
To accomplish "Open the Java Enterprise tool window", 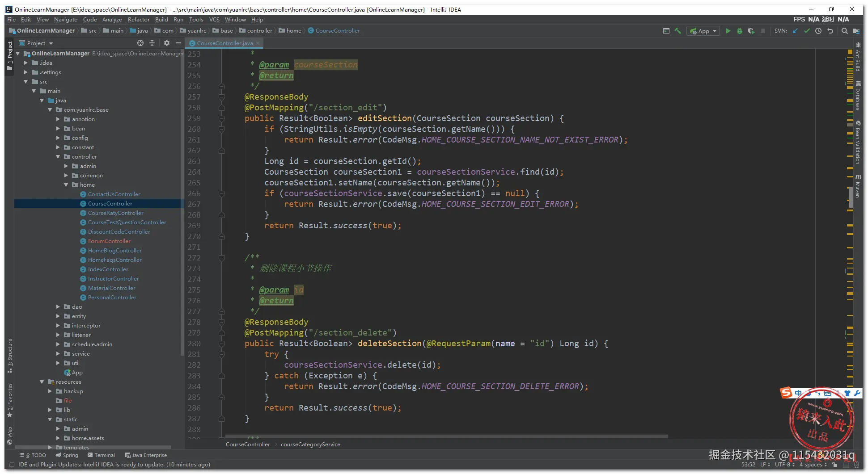I will (x=146, y=455).
